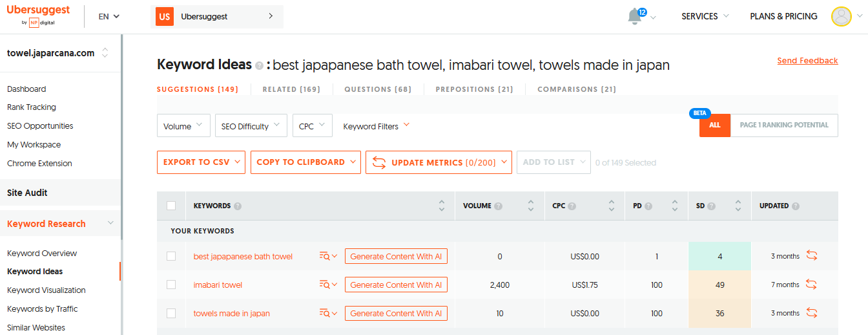Screen dimensions: 868x335
Task: Open the PLANS & PRICING link
Action: point(783,17)
